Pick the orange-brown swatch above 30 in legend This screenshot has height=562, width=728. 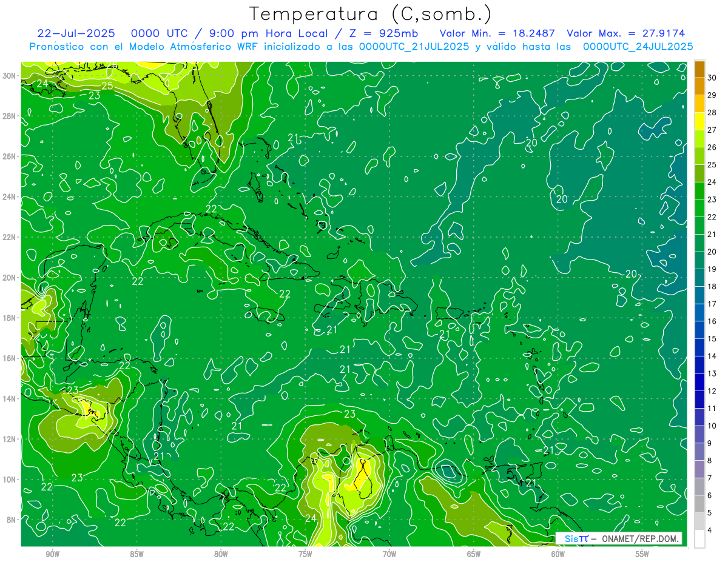click(x=699, y=69)
